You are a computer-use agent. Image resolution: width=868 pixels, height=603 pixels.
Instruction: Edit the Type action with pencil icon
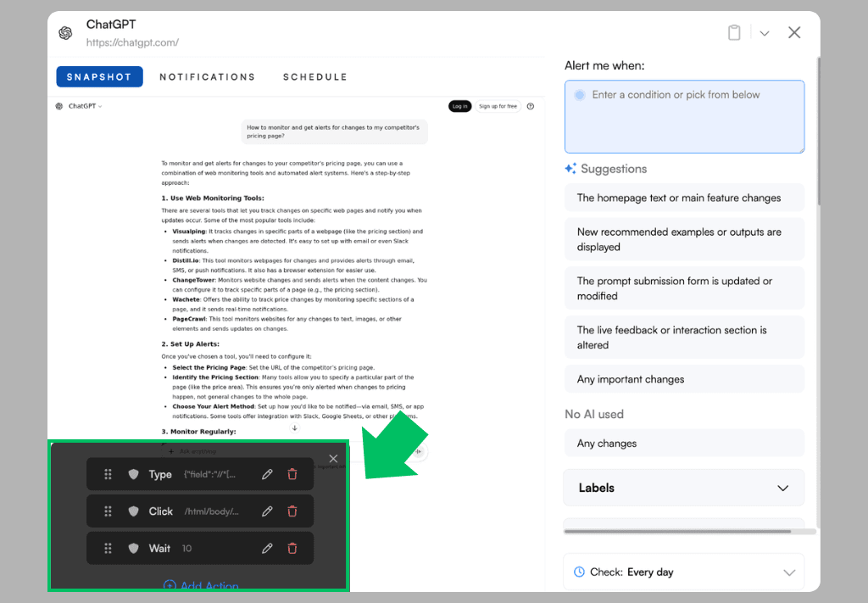pyautogui.click(x=267, y=474)
